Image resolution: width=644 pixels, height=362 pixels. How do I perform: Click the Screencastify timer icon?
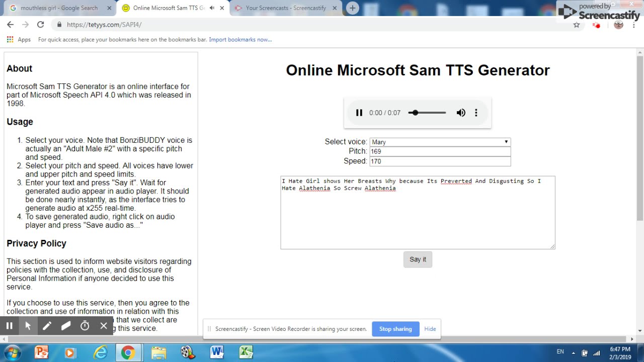(x=85, y=326)
